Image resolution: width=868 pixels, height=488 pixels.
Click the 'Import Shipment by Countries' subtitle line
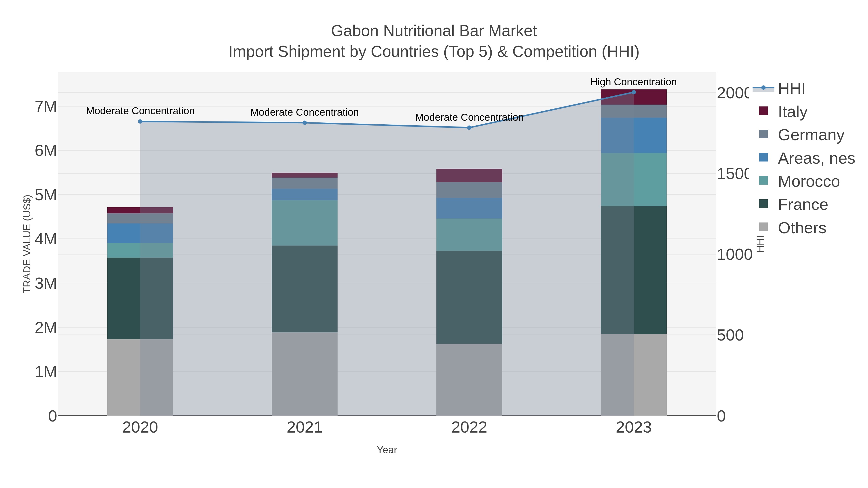click(434, 52)
